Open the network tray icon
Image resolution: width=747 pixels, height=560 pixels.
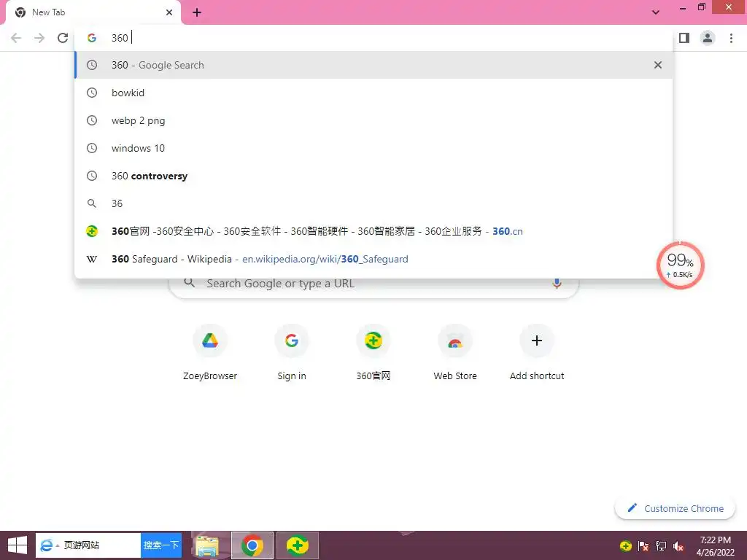click(x=661, y=546)
